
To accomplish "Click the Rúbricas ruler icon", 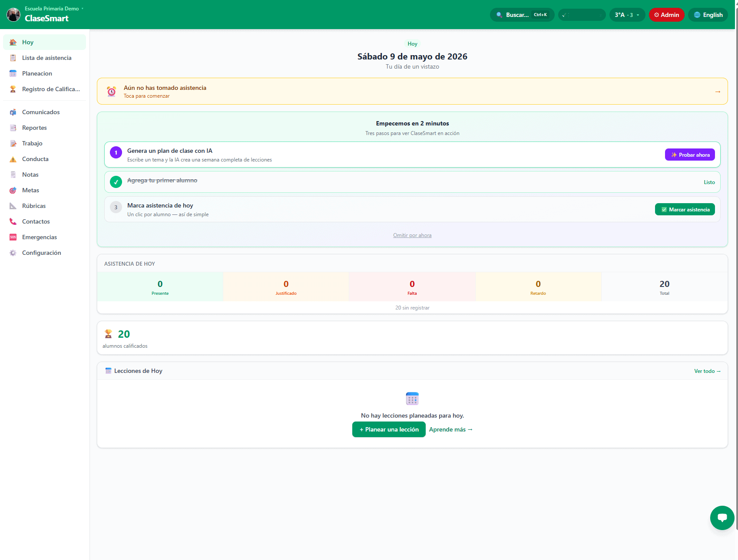I will click(13, 206).
